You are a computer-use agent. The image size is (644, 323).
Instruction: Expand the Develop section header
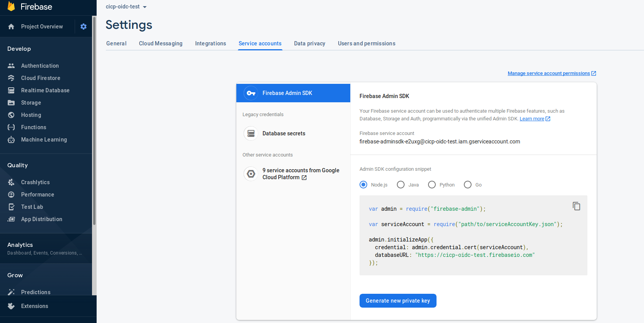[x=19, y=49]
